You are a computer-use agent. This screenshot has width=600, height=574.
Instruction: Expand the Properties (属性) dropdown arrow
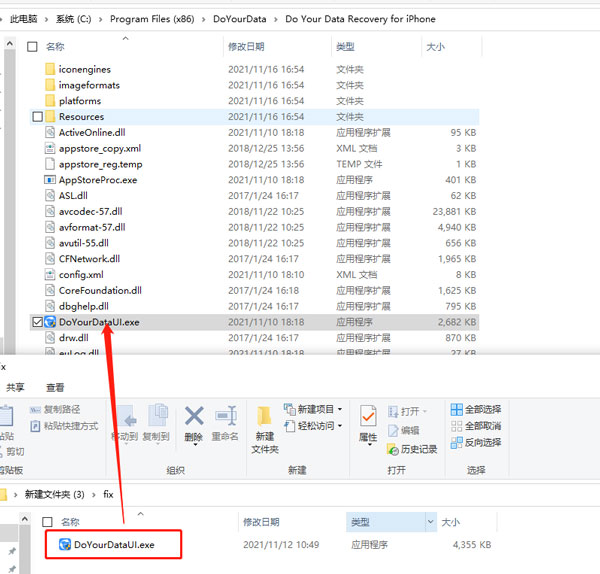click(369, 445)
